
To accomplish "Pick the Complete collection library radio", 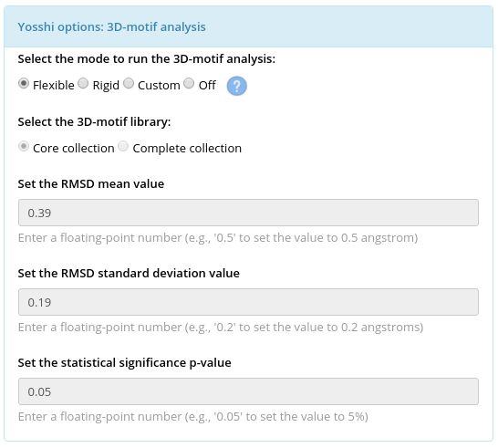I will [123, 147].
